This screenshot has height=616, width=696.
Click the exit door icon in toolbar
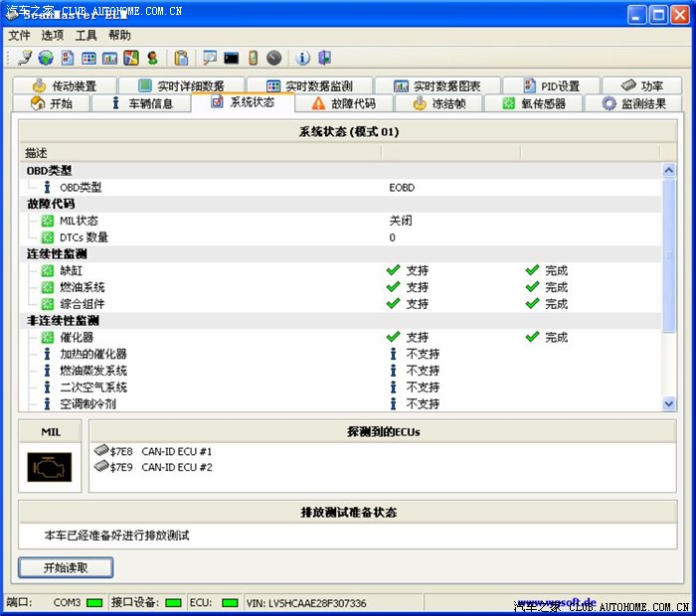[324, 58]
